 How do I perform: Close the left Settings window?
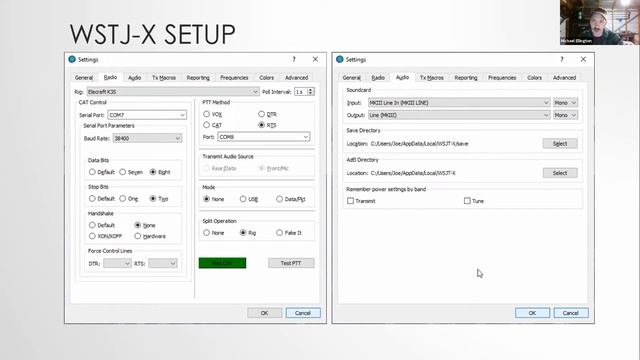(x=315, y=59)
